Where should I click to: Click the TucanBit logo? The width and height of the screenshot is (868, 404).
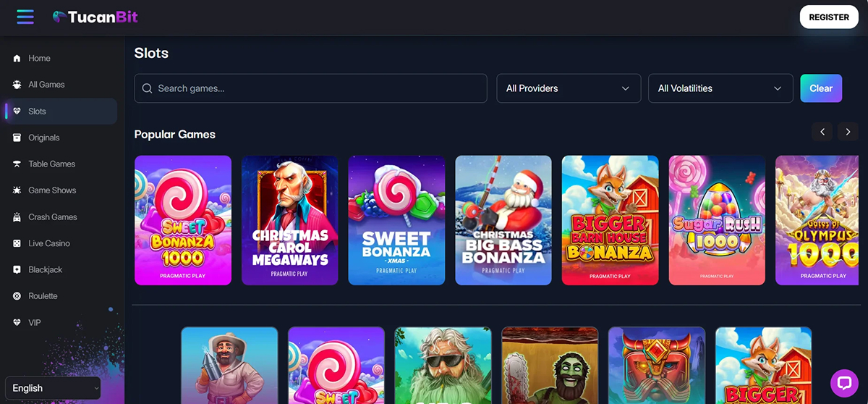(x=95, y=17)
